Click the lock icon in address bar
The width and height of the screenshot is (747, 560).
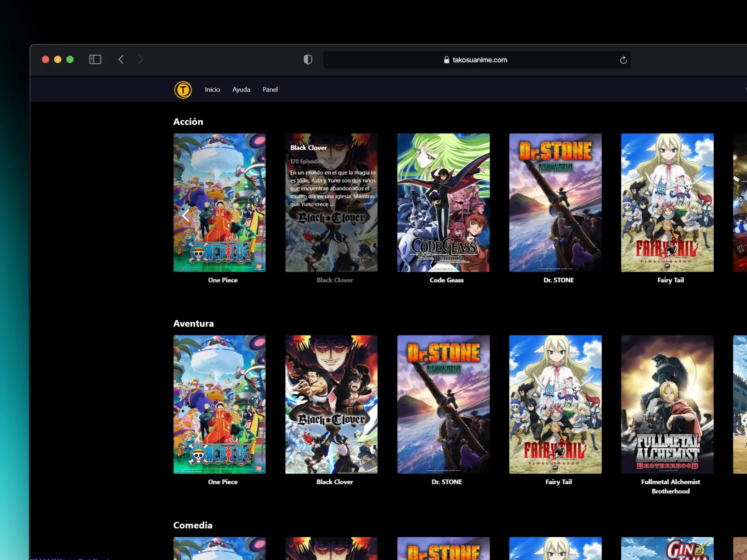(446, 60)
